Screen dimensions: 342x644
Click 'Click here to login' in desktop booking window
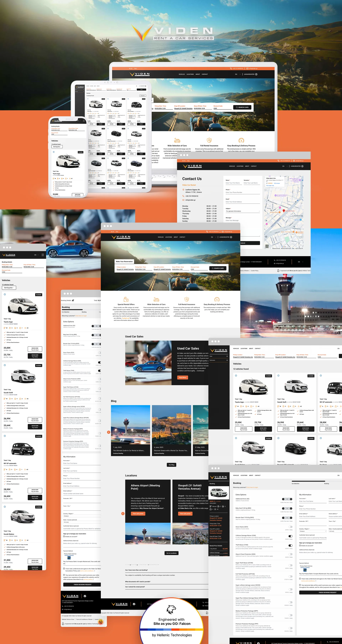[x=252, y=487]
